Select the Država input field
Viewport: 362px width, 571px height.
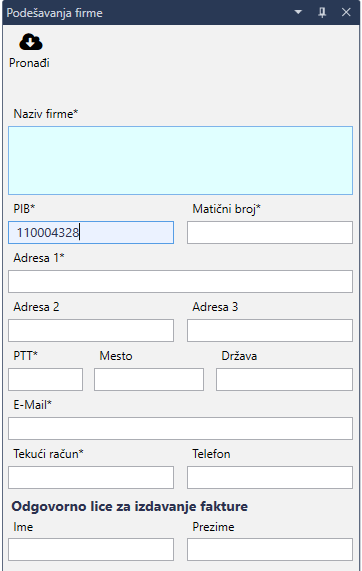coord(284,379)
